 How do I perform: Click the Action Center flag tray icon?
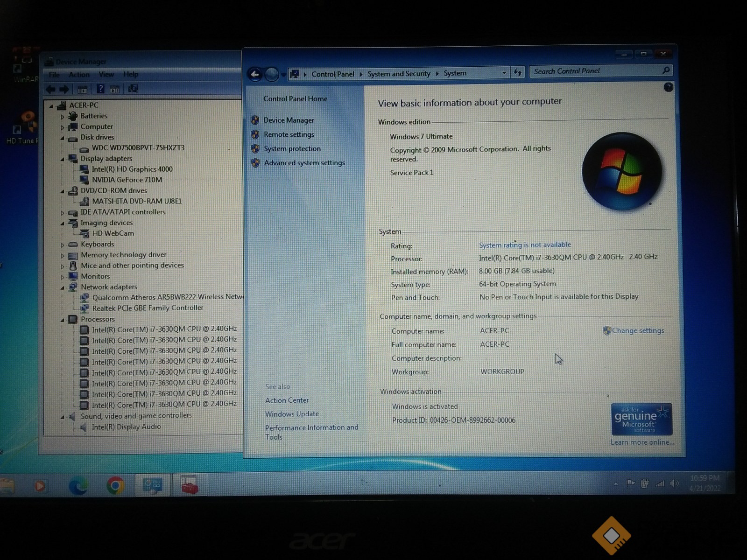point(630,483)
